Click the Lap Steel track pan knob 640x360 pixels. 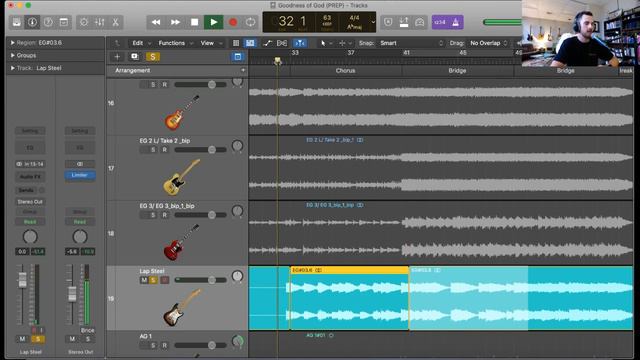click(237, 276)
